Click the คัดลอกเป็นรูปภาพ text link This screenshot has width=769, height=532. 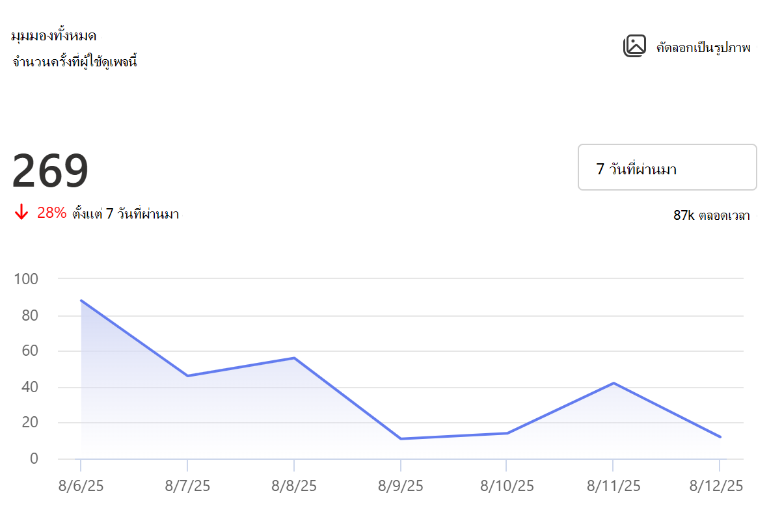click(x=703, y=47)
